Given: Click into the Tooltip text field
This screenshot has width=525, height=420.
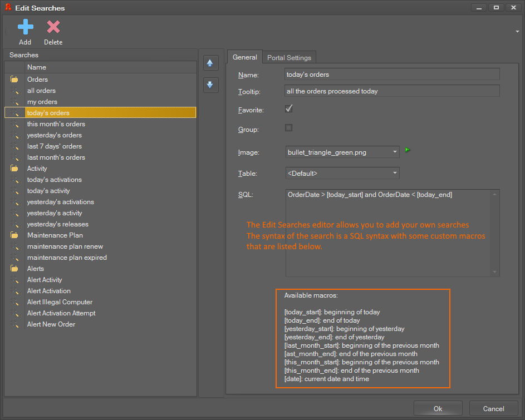Looking at the screenshot, I should pyautogui.click(x=392, y=91).
